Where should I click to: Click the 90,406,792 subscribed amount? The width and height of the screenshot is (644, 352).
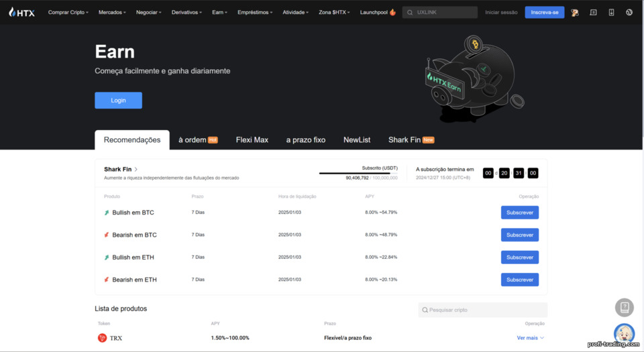click(x=357, y=178)
